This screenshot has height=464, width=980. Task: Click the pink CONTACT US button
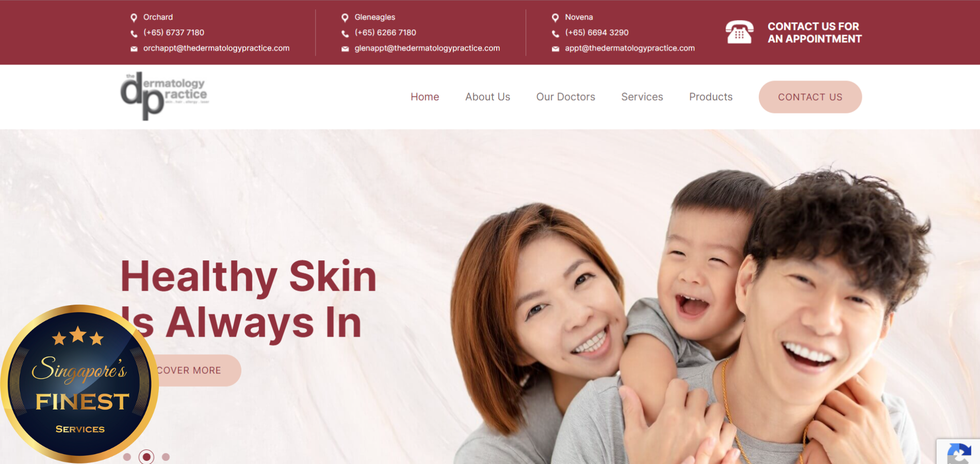(x=810, y=97)
